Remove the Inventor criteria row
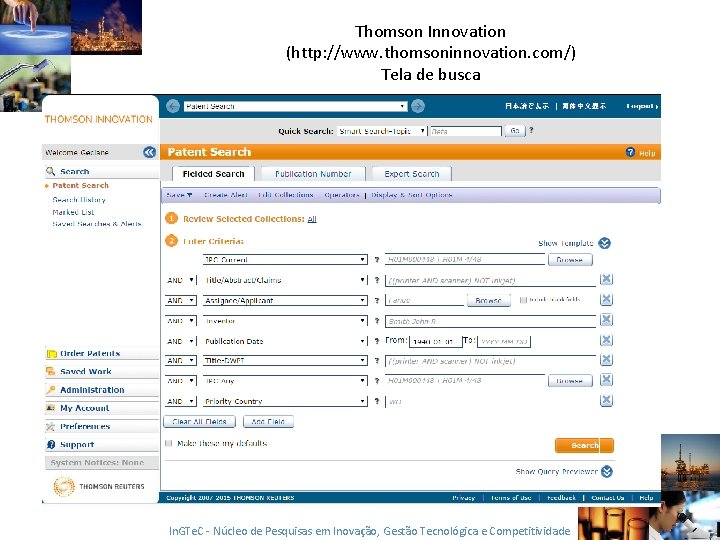The height and width of the screenshot is (540, 720). pyautogui.click(x=606, y=320)
